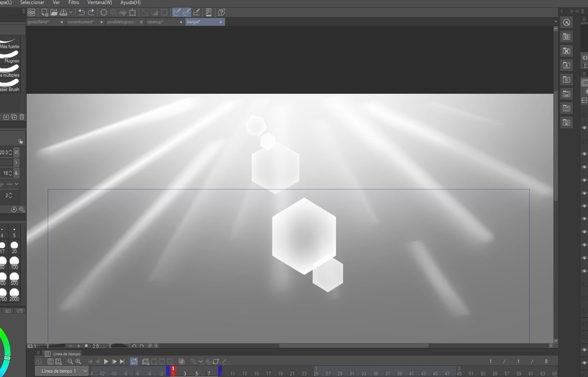Go to the last frame
The width and height of the screenshot is (588, 377).
(x=122, y=361)
